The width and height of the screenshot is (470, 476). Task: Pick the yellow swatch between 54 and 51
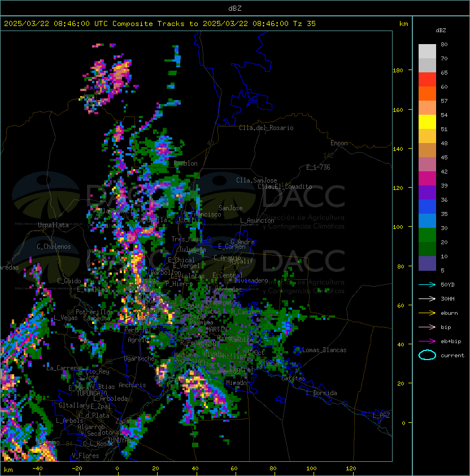click(x=427, y=122)
